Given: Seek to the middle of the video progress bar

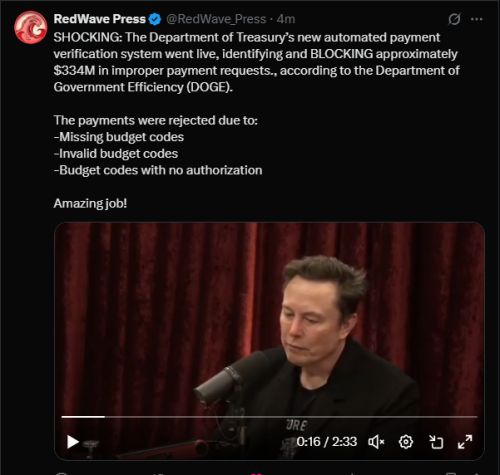Looking at the screenshot, I should click(x=270, y=417).
